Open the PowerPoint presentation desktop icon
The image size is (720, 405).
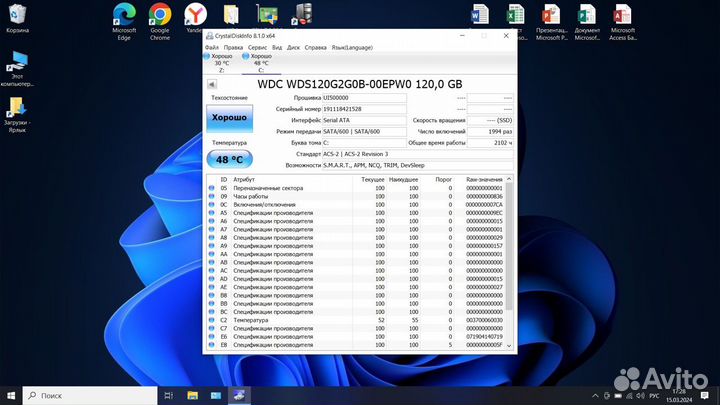(551, 22)
